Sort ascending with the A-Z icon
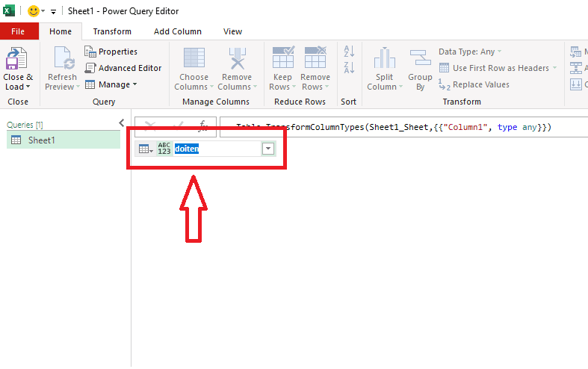Screen dimensions: 588x369 pos(349,51)
